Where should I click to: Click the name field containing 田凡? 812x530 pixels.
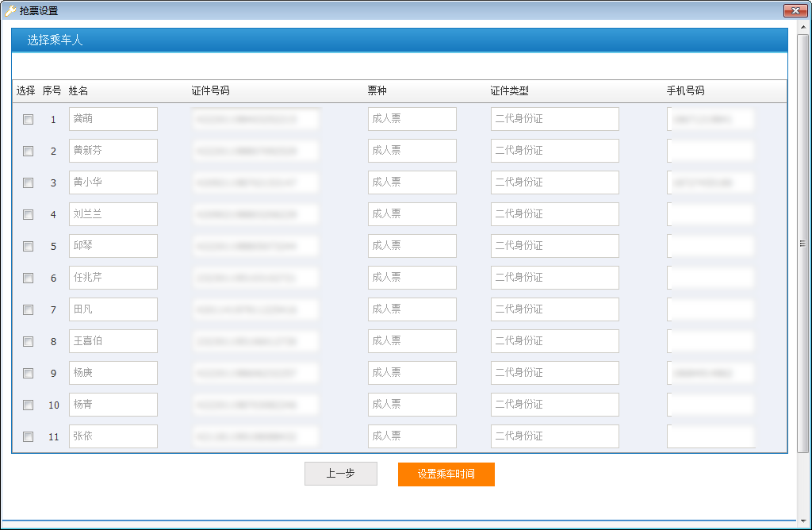(x=113, y=309)
